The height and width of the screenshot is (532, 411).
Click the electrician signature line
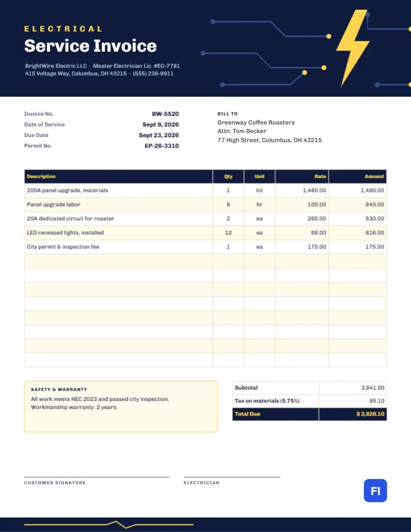[x=232, y=477]
